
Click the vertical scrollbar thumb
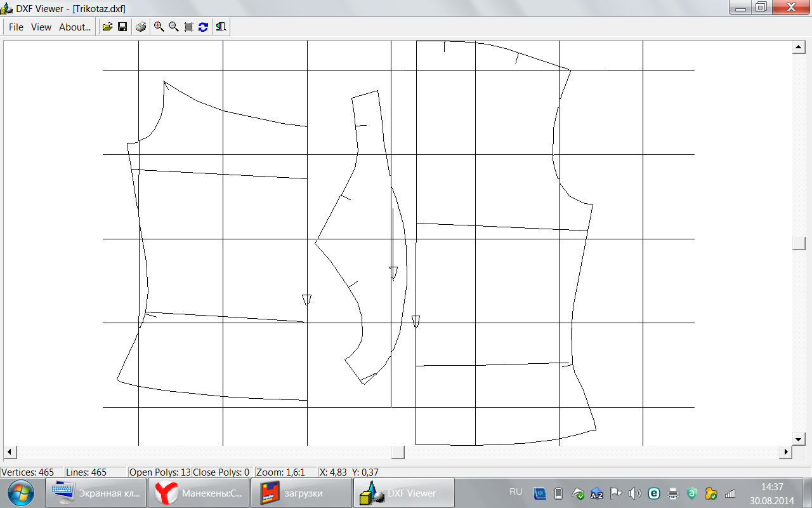[799, 243]
